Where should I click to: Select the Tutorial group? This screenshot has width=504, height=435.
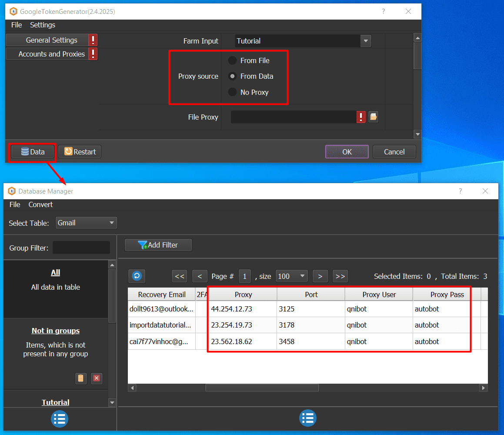tap(56, 402)
